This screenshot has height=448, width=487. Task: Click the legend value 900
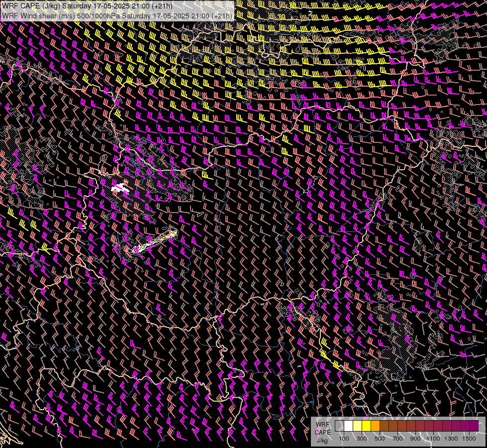tap(415, 439)
